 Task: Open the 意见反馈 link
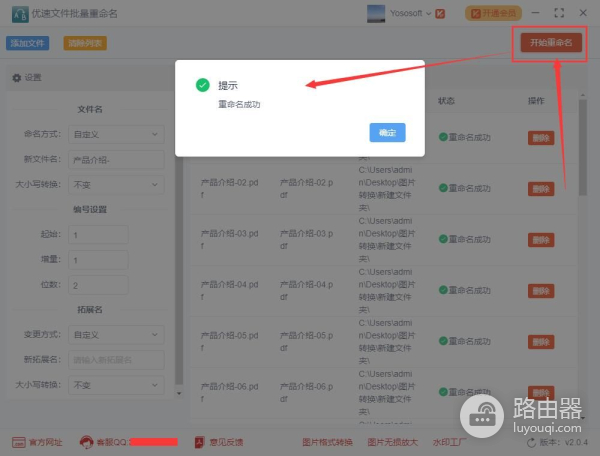226,443
